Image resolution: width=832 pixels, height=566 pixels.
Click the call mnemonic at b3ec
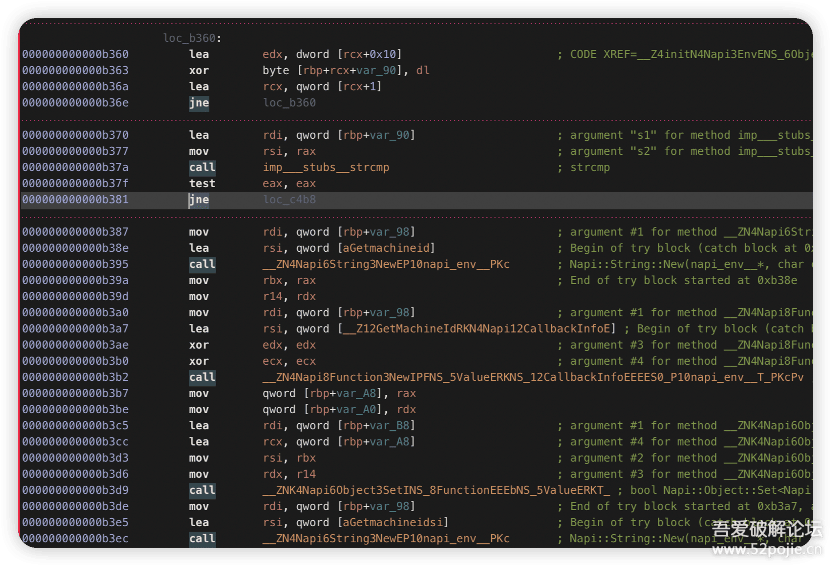coord(202,538)
